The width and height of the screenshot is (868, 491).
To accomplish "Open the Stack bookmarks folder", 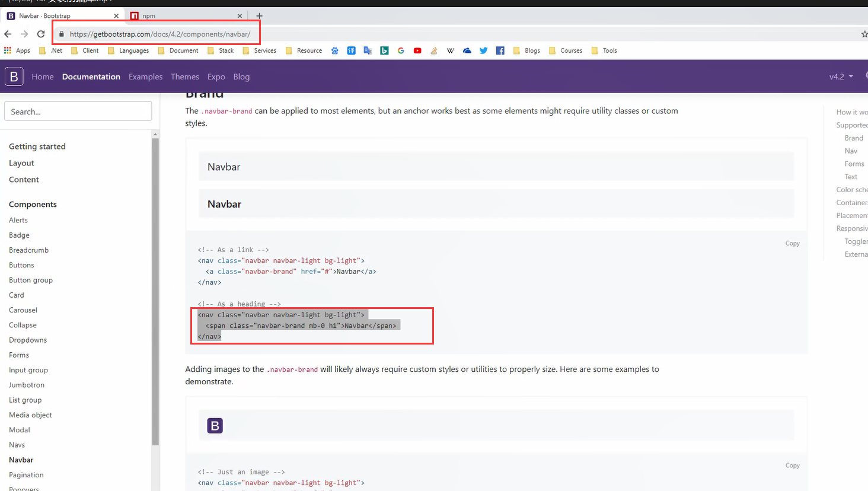I will click(x=221, y=50).
